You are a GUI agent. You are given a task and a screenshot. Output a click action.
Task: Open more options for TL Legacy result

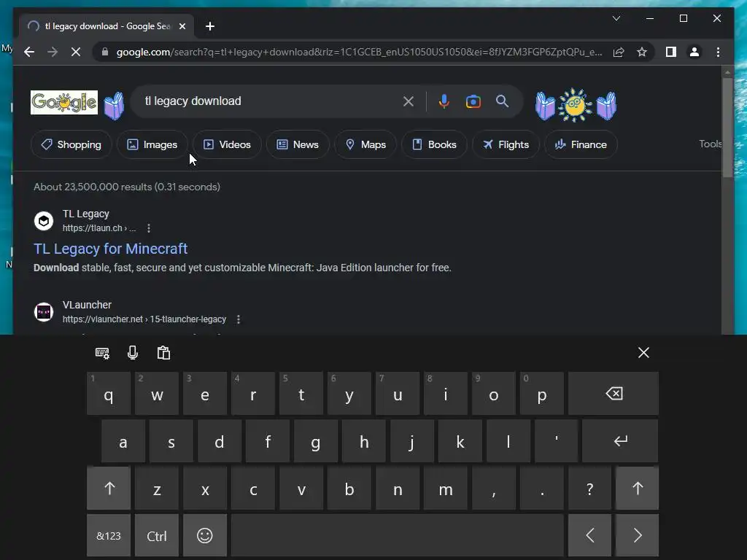click(x=149, y=228)
